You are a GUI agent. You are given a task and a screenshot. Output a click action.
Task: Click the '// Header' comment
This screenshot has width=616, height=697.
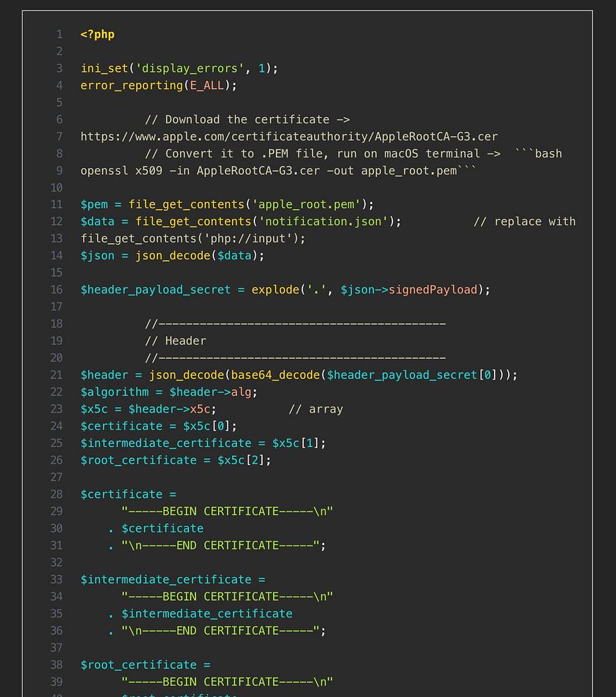tap(176, 341)
